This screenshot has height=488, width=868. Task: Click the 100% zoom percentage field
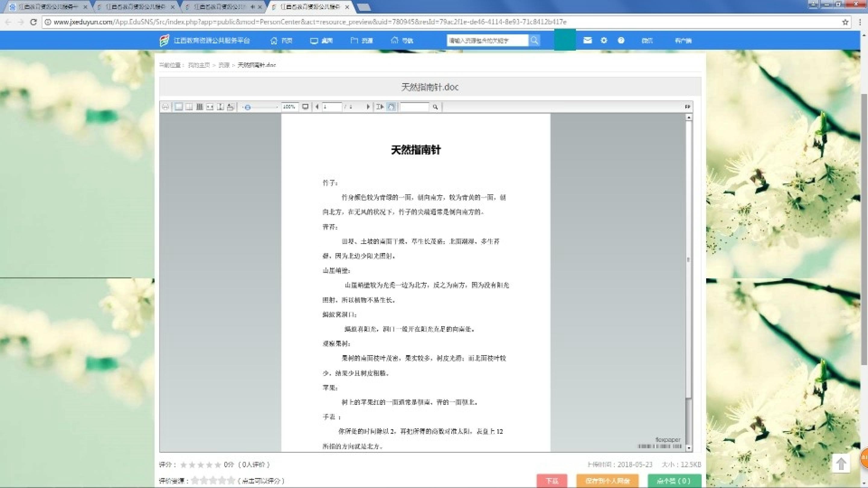coord(290,107)
